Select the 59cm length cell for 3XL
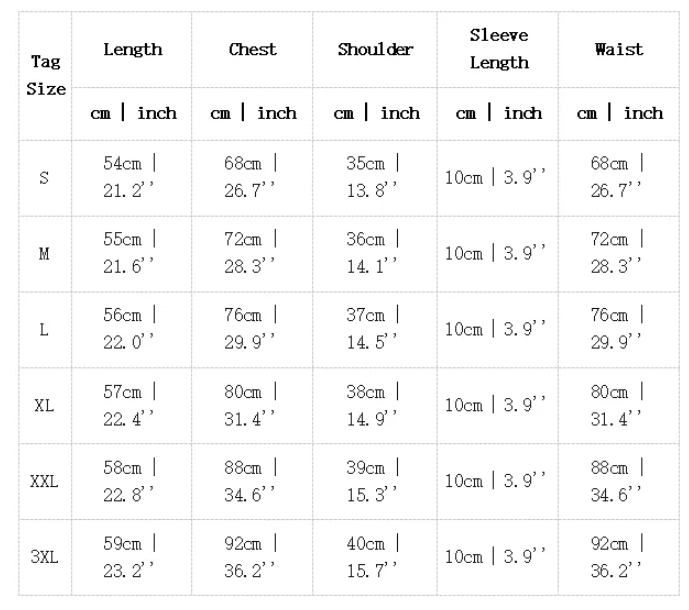This screenshot has height=610, width=689. [132, 557]
